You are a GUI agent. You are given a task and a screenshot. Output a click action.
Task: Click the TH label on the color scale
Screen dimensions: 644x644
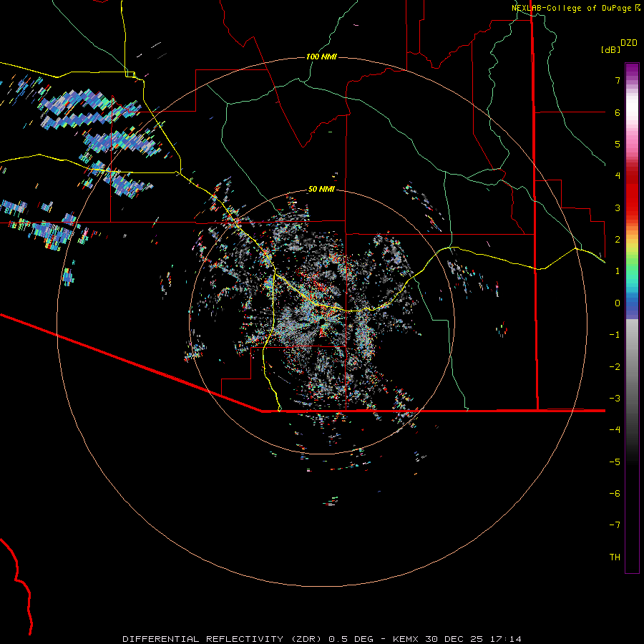click(615, 557)
